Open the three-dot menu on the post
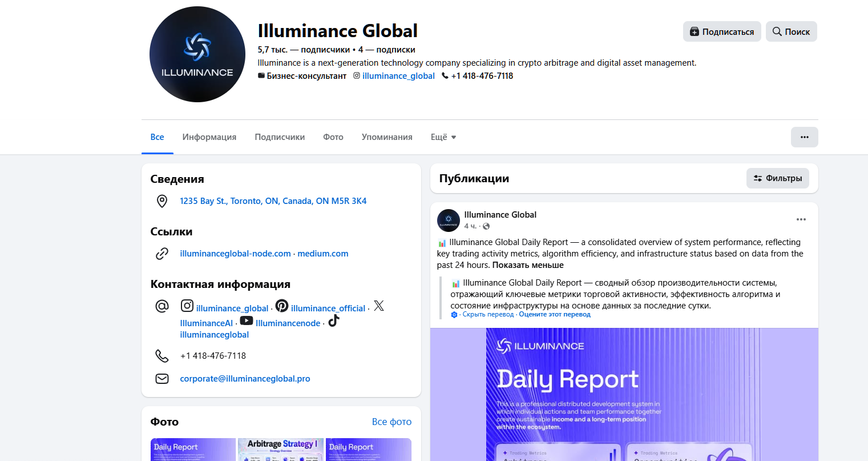This screenshot has width=868, height=461. pyautogui.click(x=801, y=219)
